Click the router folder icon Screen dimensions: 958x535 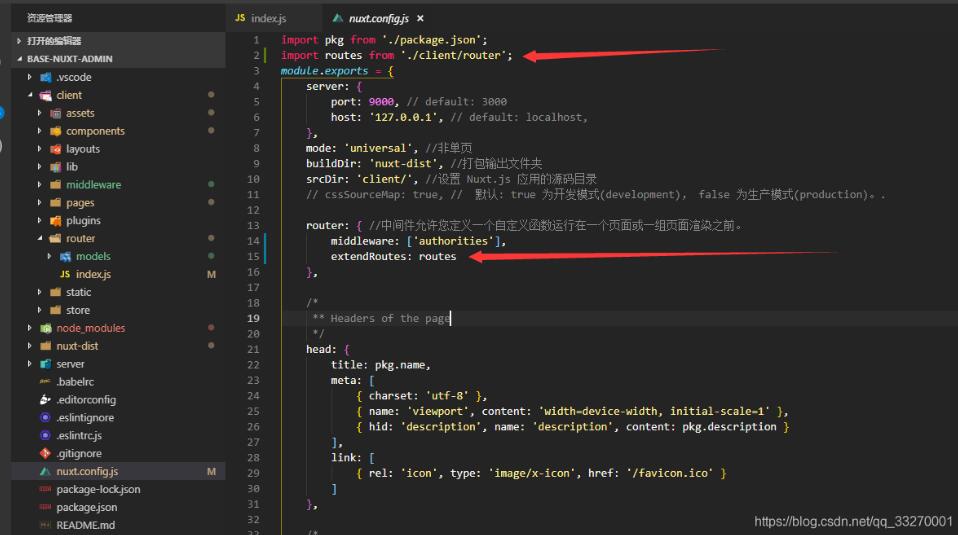(x=56, y=238)
